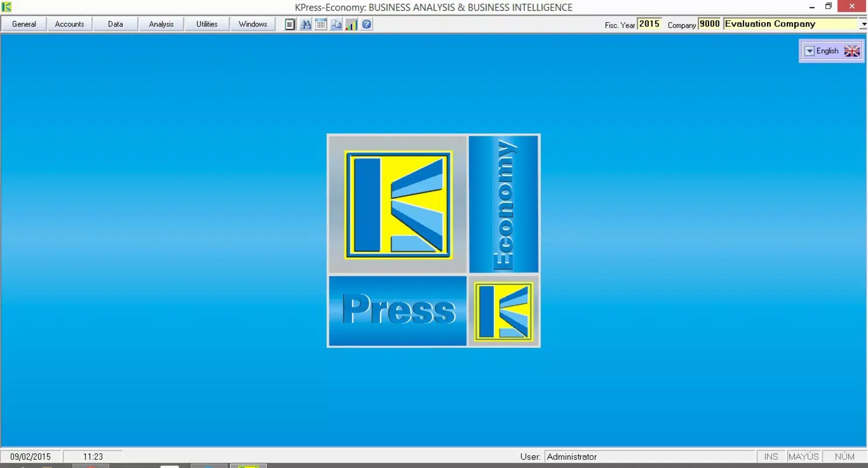Viewport: 868px width, 468px height.
Task: Click the INS indicator in status bar
Action: coord(771,457)
